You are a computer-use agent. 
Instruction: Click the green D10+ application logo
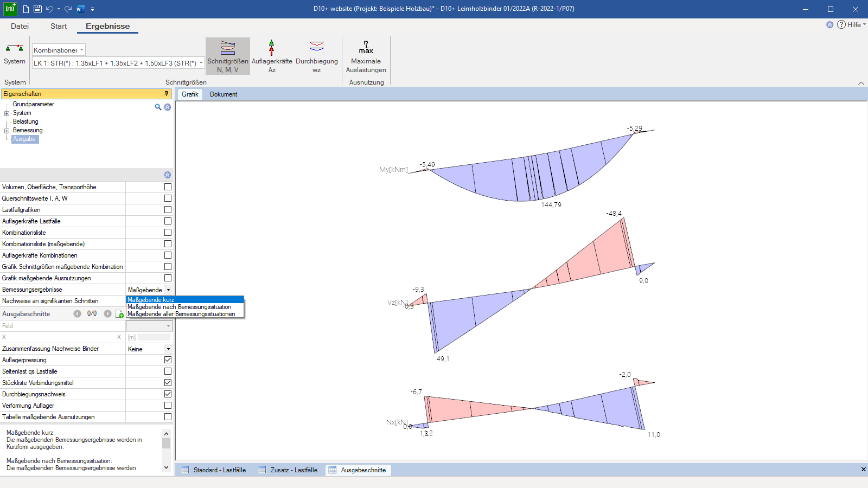point(10,9)
